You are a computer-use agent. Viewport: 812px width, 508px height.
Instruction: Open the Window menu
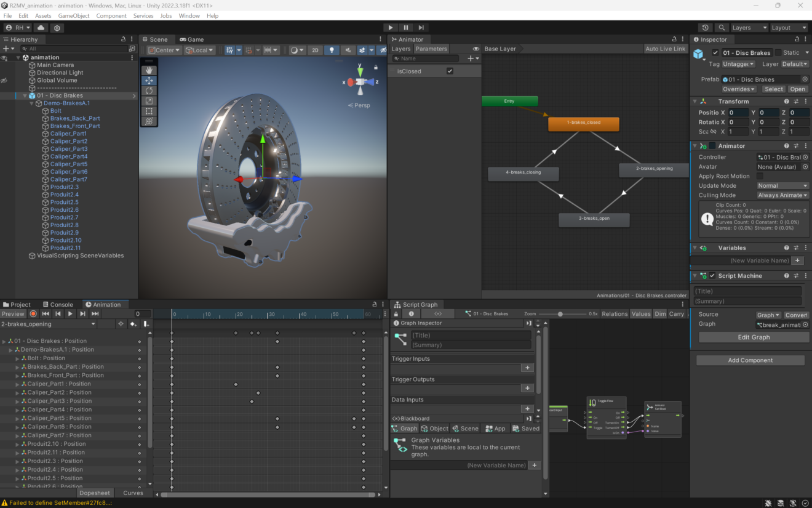[x=189, y=15]
